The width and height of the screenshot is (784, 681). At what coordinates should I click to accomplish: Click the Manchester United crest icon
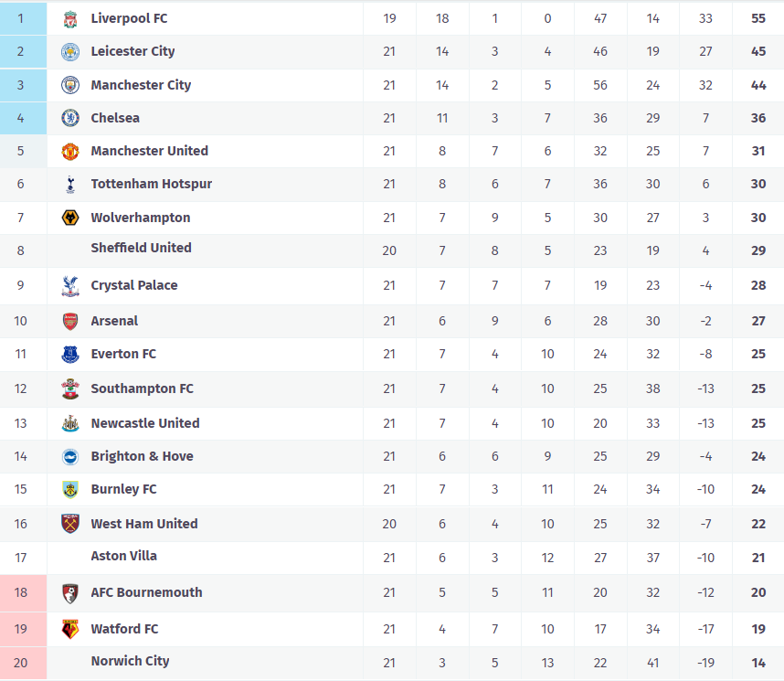[x=70, y=151]
